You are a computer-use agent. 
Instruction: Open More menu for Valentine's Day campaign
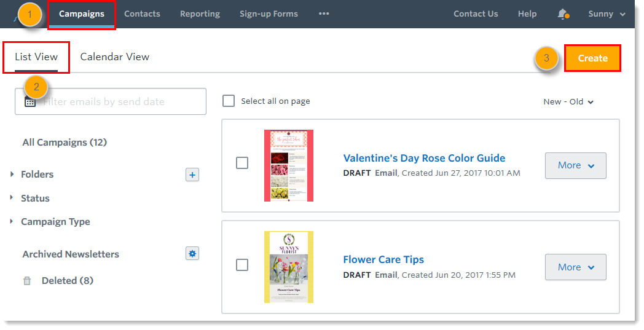pos(575,165)
